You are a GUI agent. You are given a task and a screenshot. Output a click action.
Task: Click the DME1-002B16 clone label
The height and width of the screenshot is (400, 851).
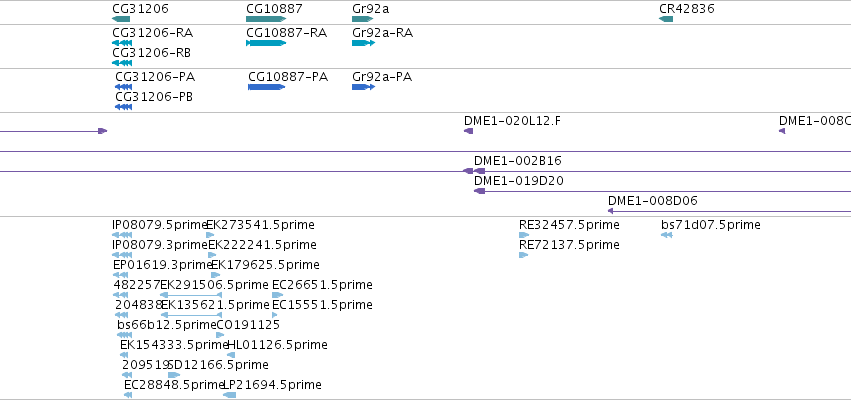point(518,161)
